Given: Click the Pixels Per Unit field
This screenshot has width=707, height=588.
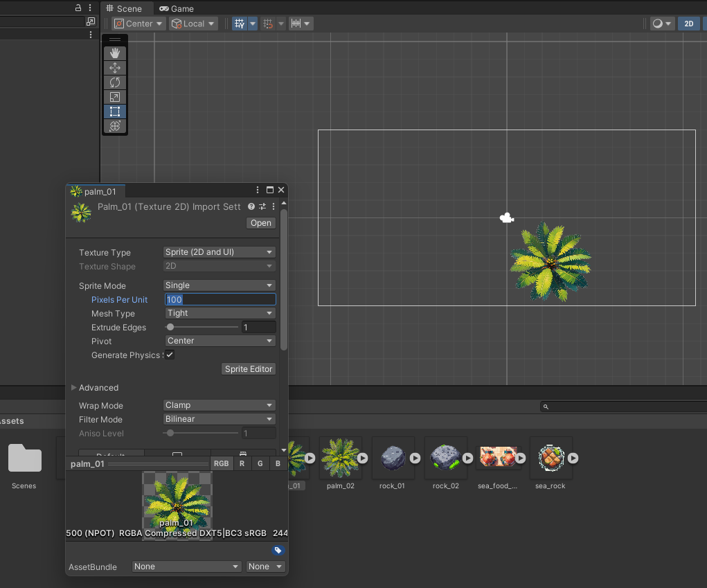Looking at the screenshot, I should [220, 299].
